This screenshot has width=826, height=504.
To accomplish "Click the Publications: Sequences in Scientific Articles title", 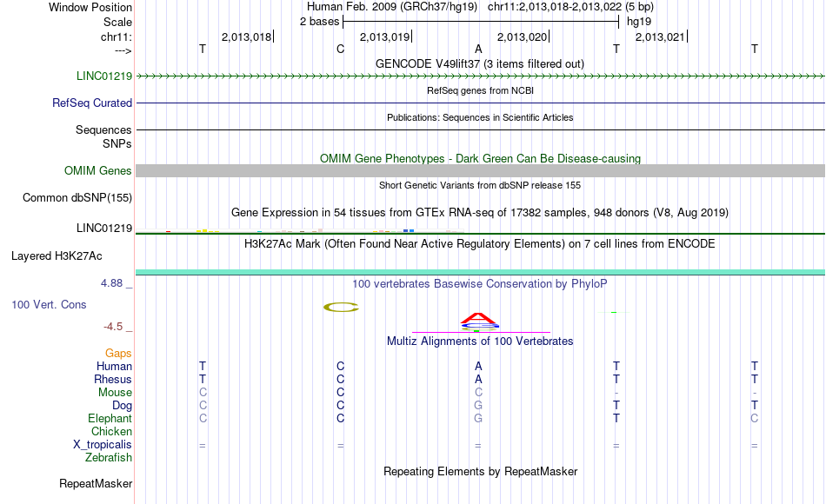I will coord(480,117).
